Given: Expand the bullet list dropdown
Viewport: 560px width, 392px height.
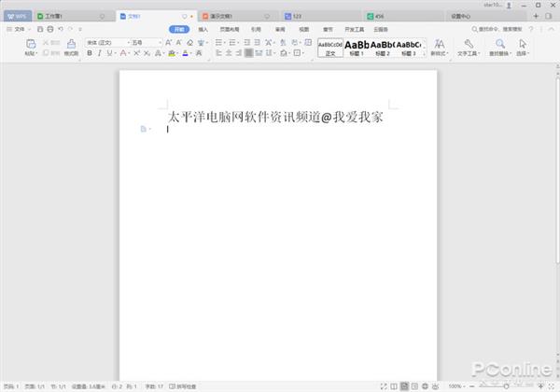Looking at the screenshot, I should point(224,43).
